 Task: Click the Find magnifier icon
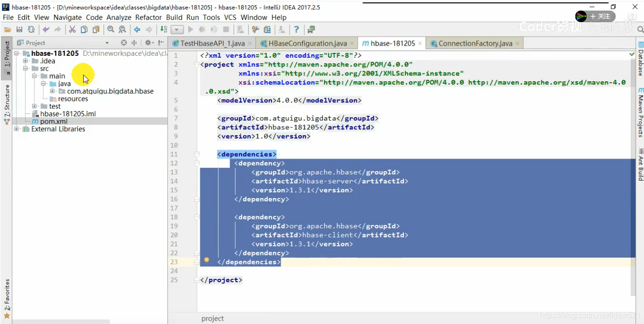[111, 30]
